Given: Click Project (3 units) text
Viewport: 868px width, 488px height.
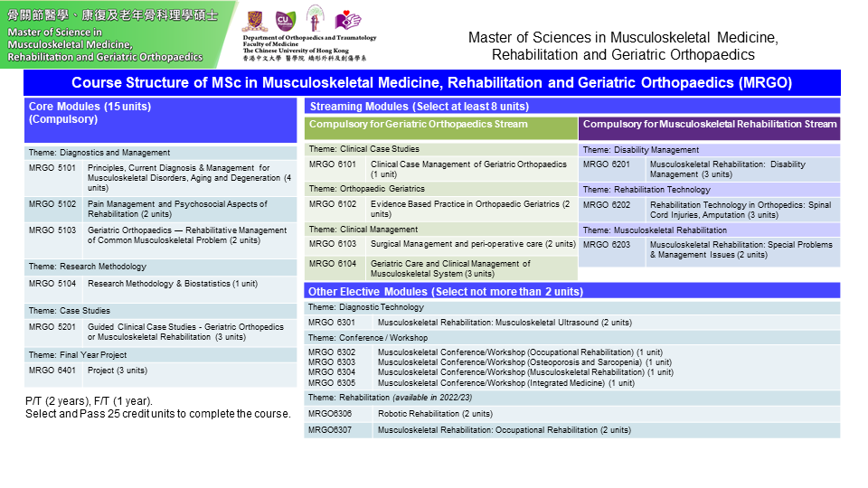Looking at the screenshot, I should [x=118, y=371].
